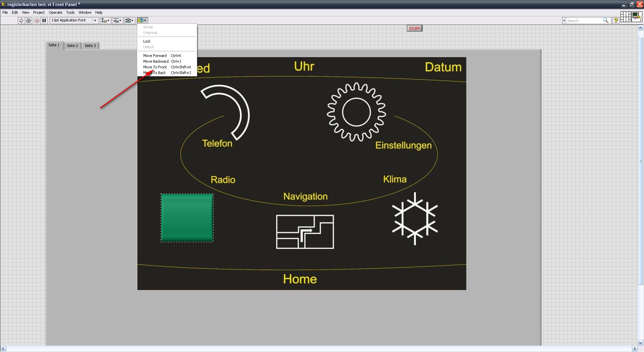Show Context Help with question mark icon

click(615, 20)
